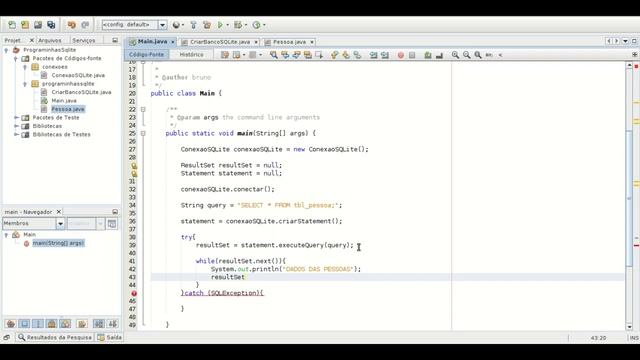Collapse the Pacotes de Códigos-fonte node

point(16,59)
